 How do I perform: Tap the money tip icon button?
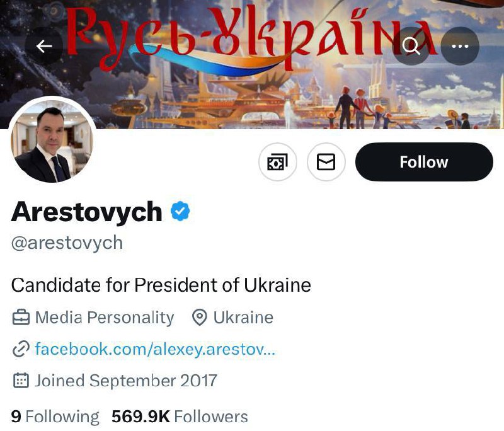point(278,163)
